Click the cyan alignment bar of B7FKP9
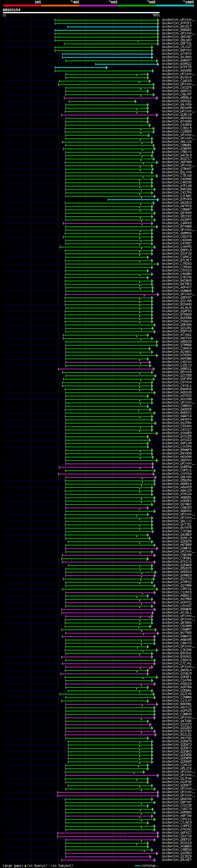This screenshot has width=197, height=868. tap(133, 200)
